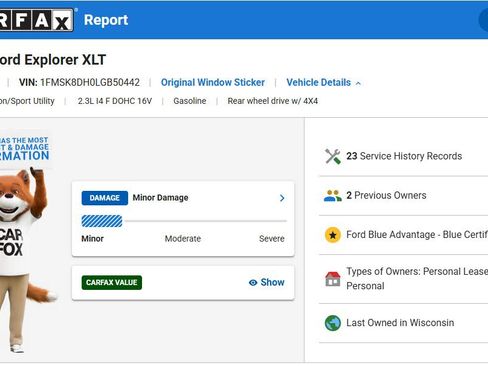Click the Sport Utility body type text
The height and width of the screenshot is (366, 488).
click(x=27, y=101)
